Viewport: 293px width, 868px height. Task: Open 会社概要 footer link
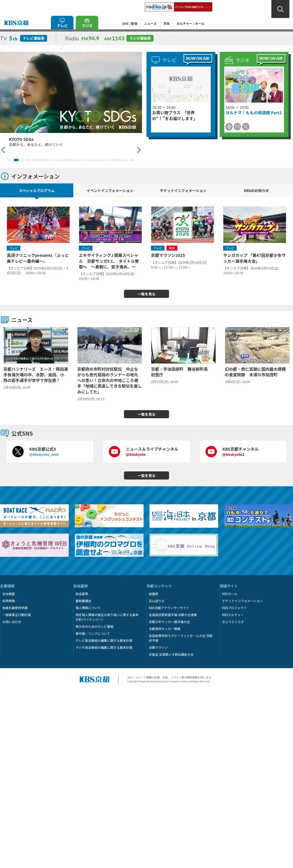pos(8,594)
